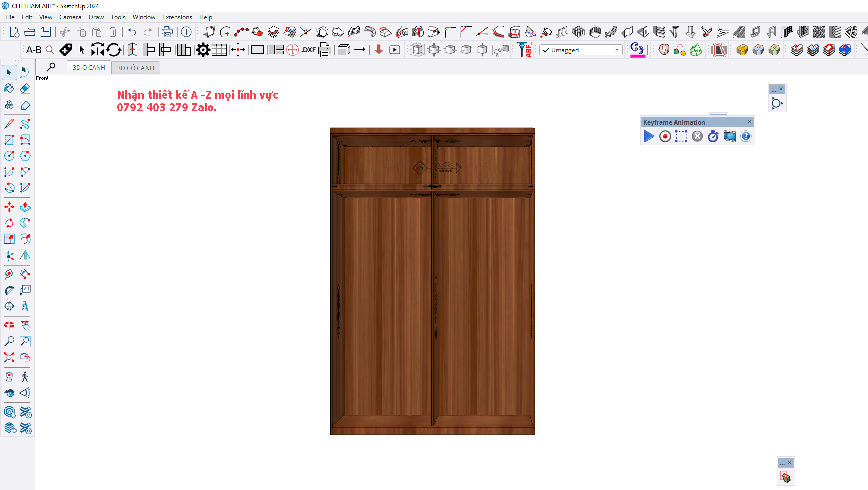Play the keyframe animation

pos(649,136)
